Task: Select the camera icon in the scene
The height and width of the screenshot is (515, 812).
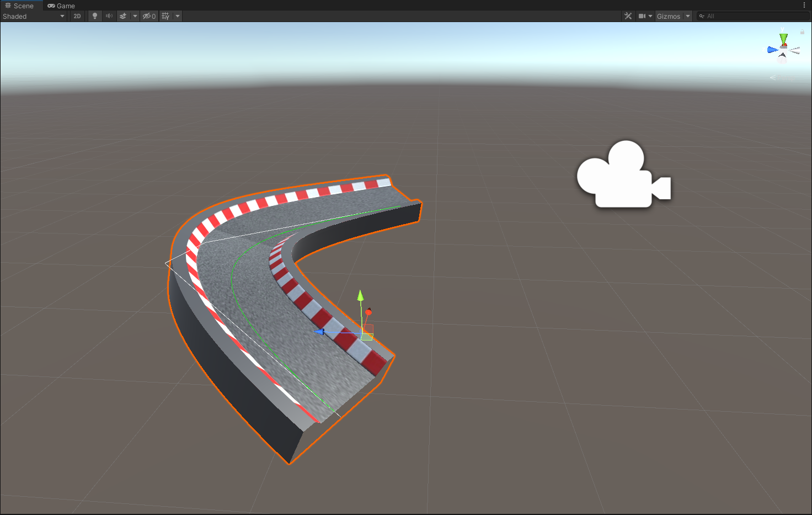Action: [623, 174]
